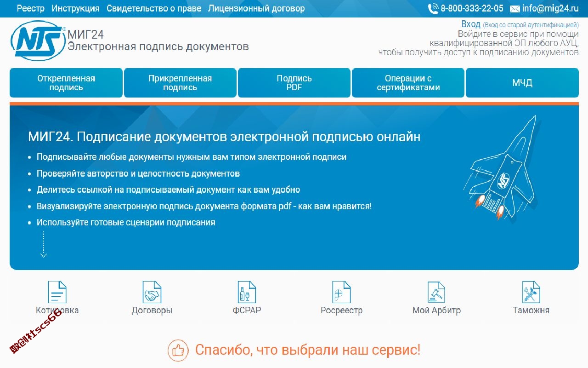Click the МИГ24 site title
This screenshot has width=588, height=368.
(85, 34)
